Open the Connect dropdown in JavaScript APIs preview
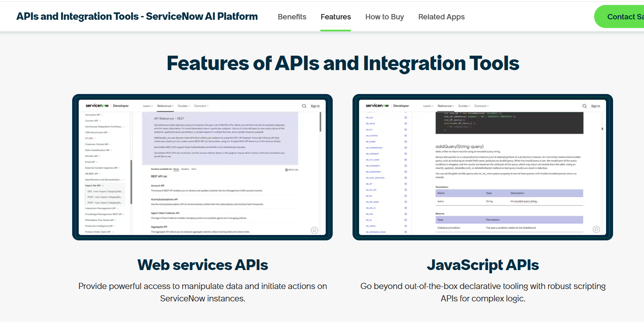644x322 pixels. point(482,106)
